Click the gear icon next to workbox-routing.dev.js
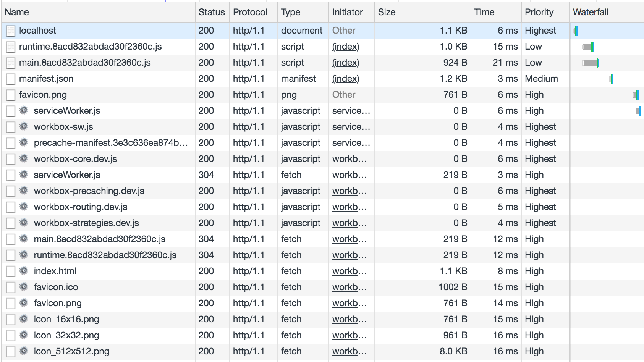 [24, 207]
